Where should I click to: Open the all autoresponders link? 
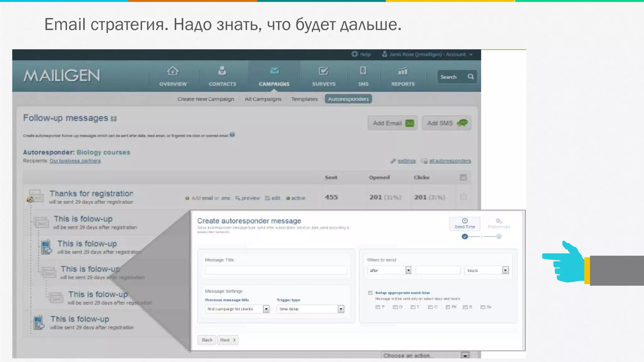pyautogui.click(x=450, y=161)
